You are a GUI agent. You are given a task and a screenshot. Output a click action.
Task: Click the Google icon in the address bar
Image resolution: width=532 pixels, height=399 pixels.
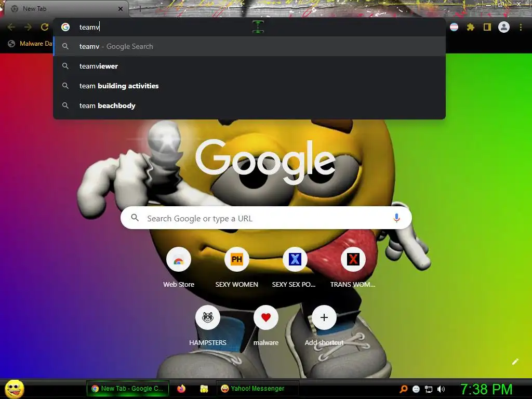pyautogui.click(x=65, y=27)
